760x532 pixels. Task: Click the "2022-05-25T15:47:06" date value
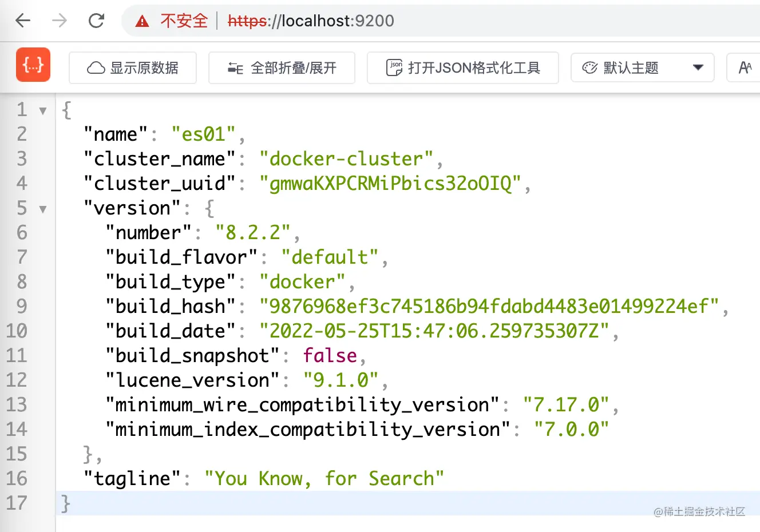[x=434, y=331]
